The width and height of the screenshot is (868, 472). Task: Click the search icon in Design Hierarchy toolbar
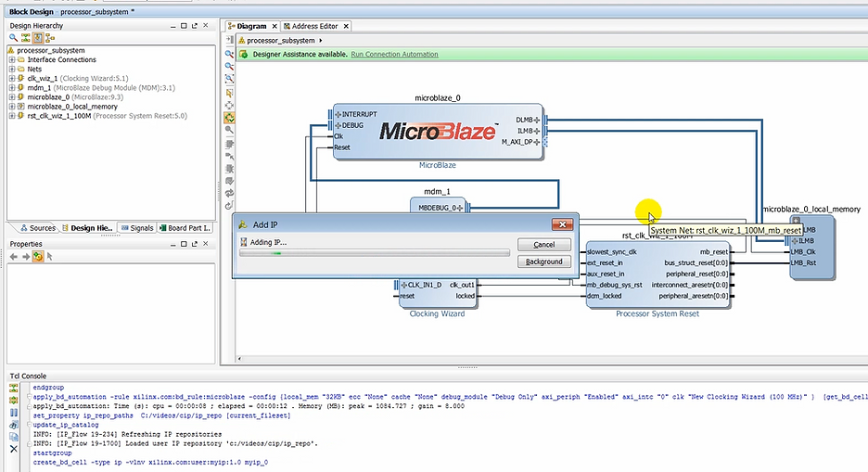click(13, 38)
